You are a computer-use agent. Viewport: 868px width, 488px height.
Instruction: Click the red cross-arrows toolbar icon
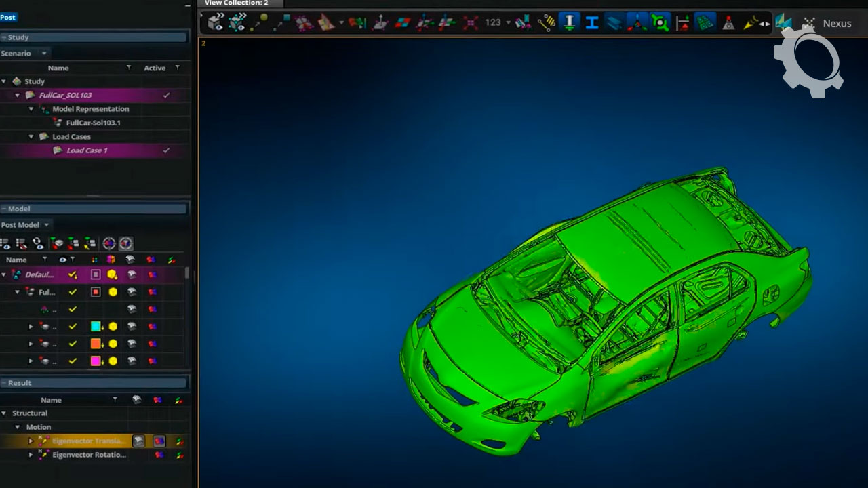pos(470,23)
